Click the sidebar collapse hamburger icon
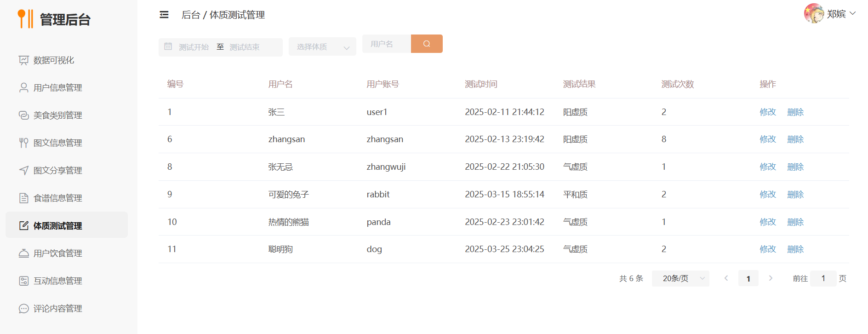The height and width of the screenshot is (334, 868). [x=164, y=15]
